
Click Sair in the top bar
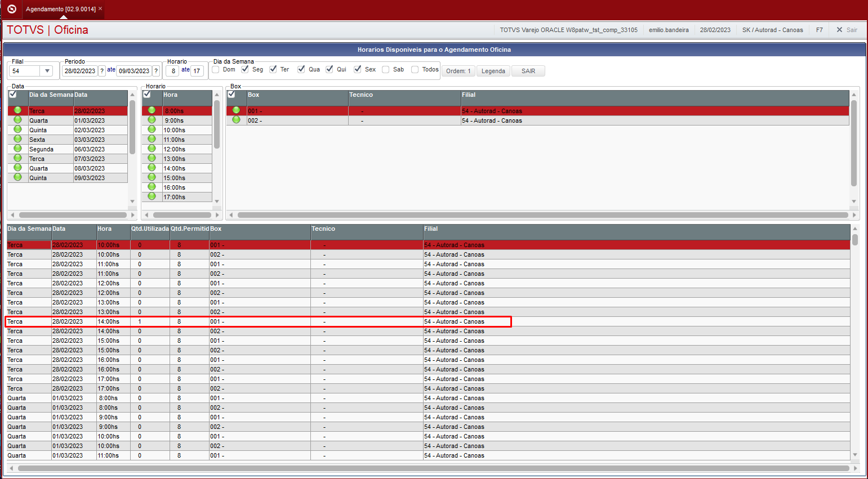pos(847,30)
